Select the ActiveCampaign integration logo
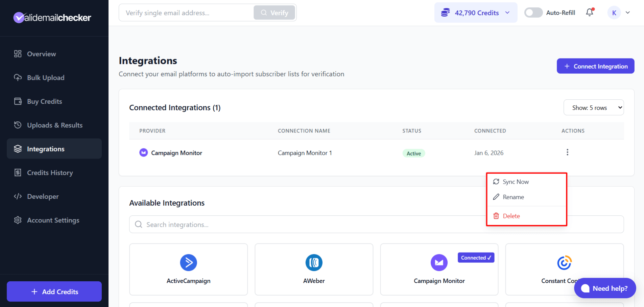The image size is (644, 307). click(x=188, y=263)
